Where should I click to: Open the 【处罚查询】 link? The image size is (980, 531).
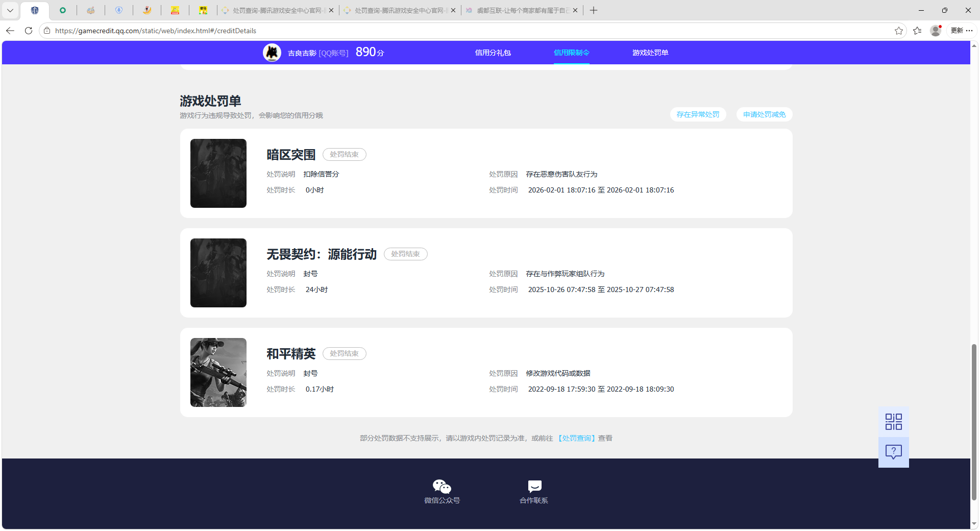pos(576,438)
